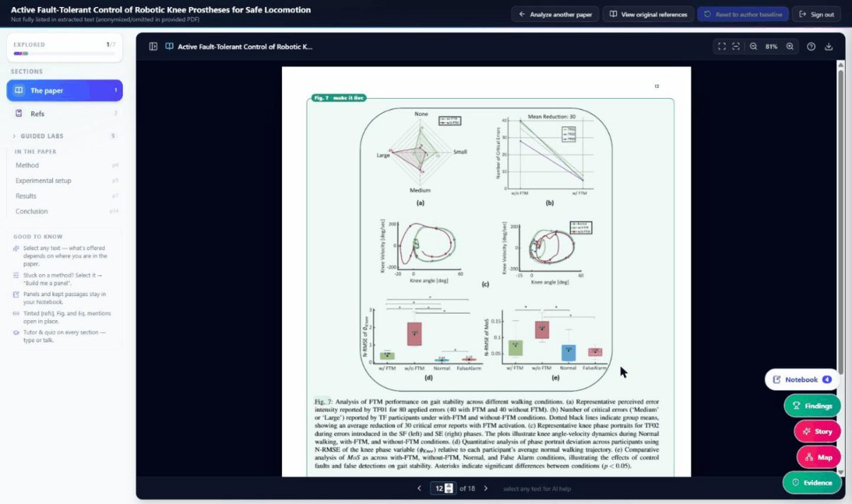Go to the next page
This screenshot has height=504, width=852.
pos(486,488)
